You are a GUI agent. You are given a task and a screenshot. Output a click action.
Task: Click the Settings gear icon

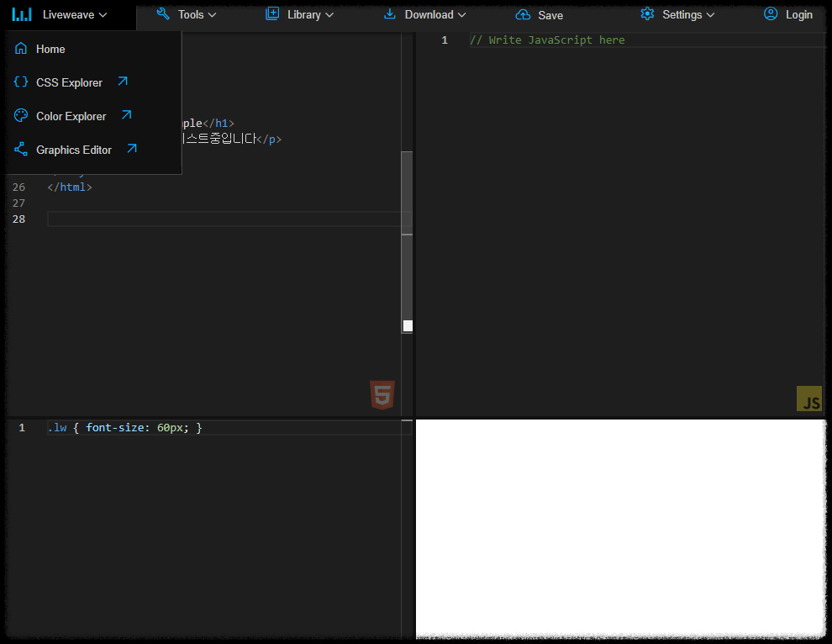click(647, 14)
